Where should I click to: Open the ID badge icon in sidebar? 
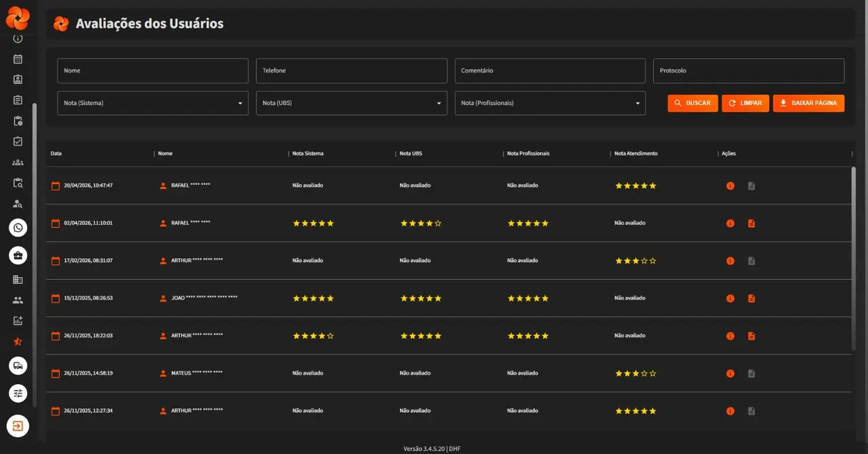pyautogui.click(x=18, y=79)
